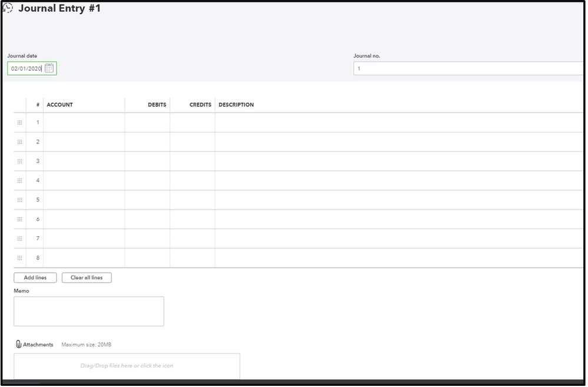Click the Credits cell in row 3
This screenshot has width=588, height=387.
tap(192, 161)
